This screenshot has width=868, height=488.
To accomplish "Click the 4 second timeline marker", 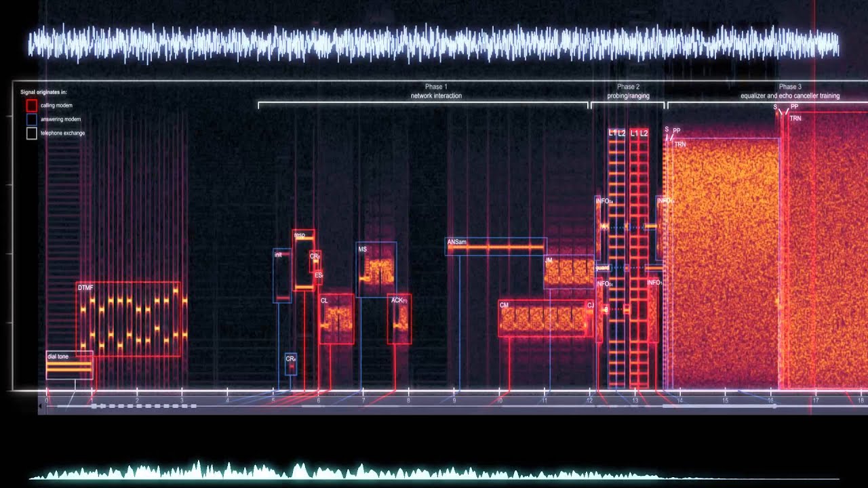I will click(x=227, y=401).
